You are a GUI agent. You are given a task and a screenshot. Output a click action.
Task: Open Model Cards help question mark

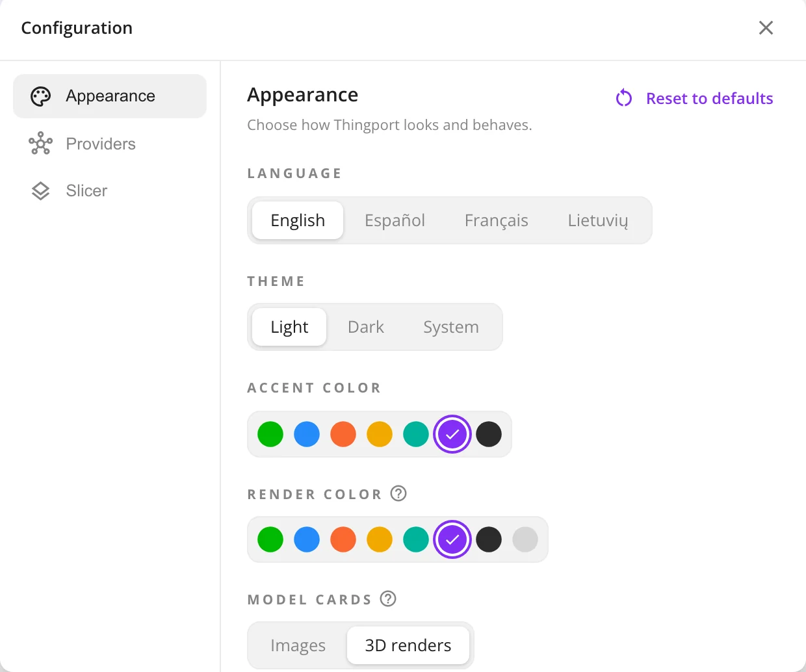(388, 599)
